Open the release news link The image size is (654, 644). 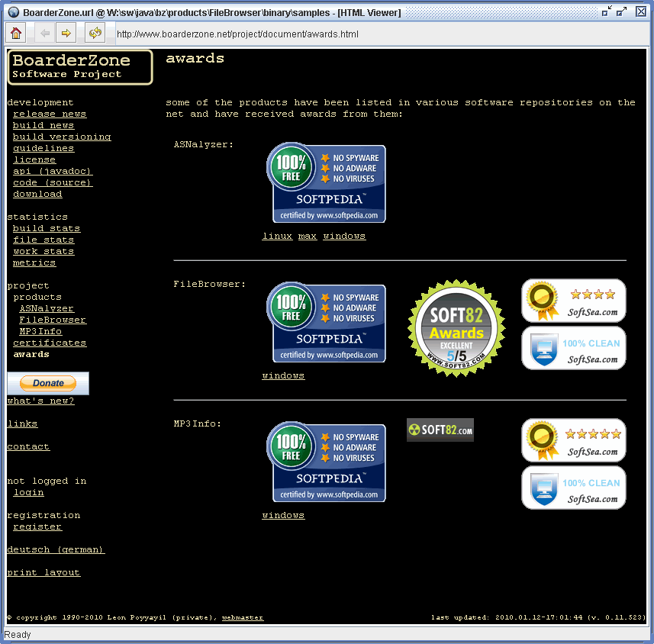tap(49, 114)
